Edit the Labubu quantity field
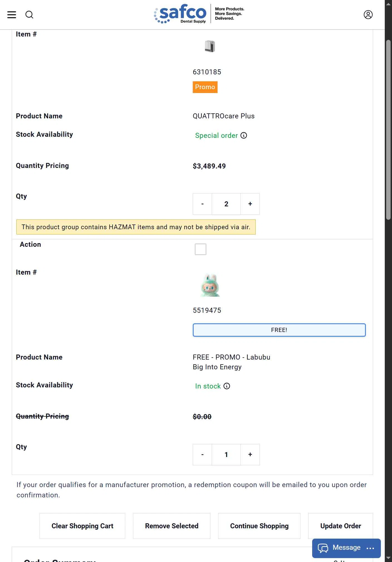 (x=226, y=455)
